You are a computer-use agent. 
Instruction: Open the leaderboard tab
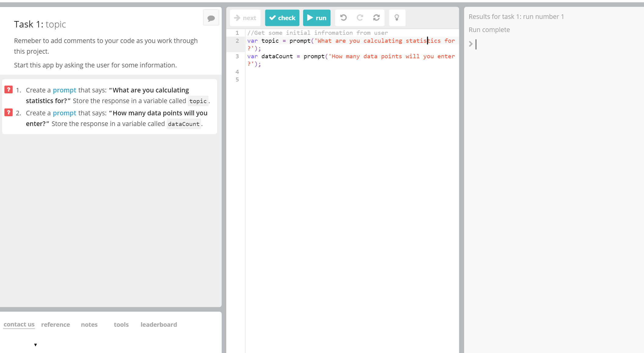[x=159, y=325]
